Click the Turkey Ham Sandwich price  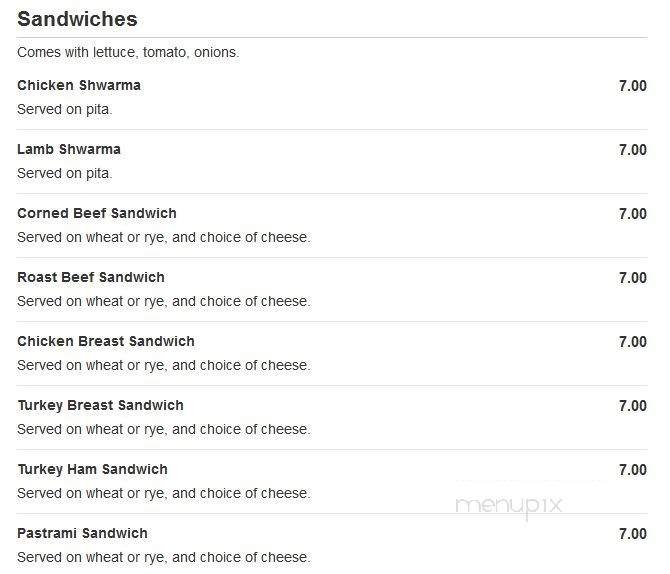point(632,470)
